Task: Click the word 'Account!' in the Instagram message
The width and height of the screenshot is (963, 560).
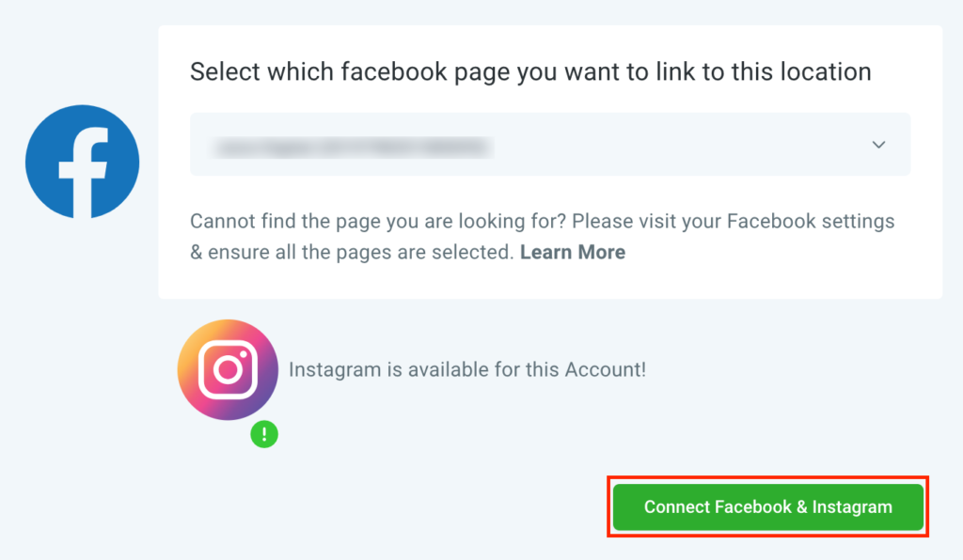Action: coord(605,370)
